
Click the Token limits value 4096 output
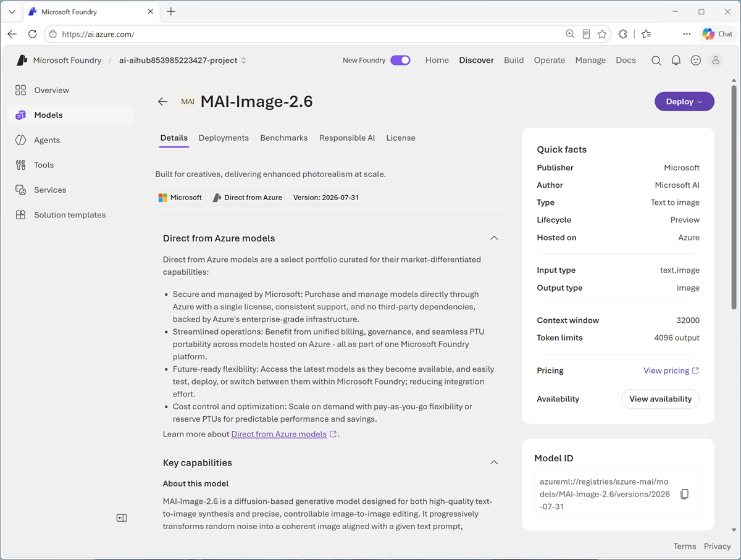coord(677,338)
